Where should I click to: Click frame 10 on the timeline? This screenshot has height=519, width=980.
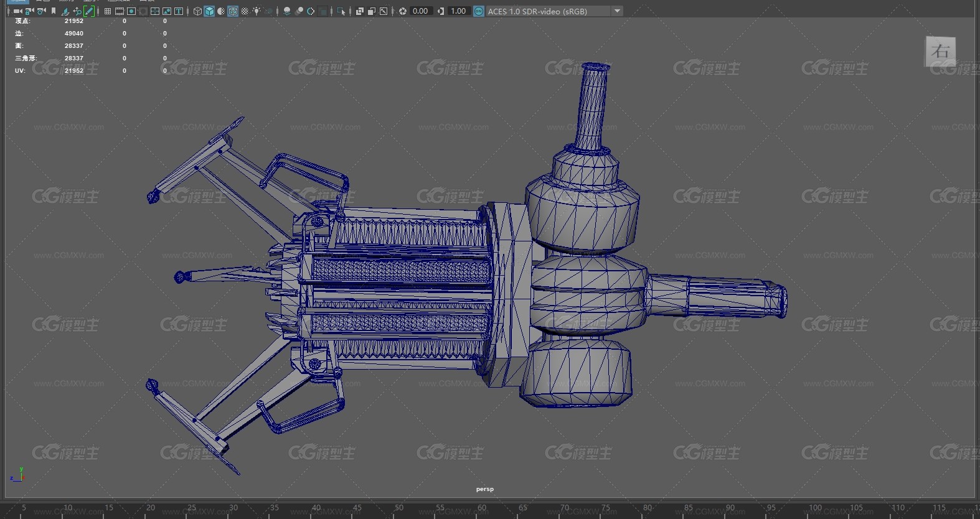(x=68, y=508)
